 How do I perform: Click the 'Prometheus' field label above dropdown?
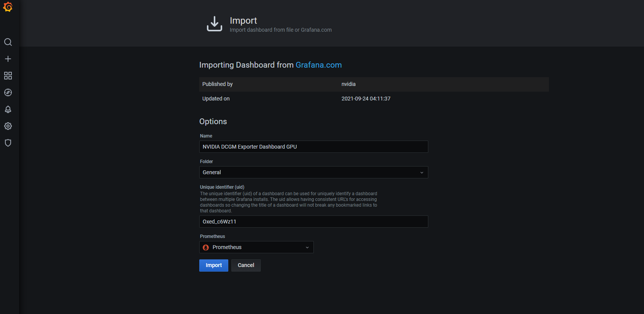(x=213, y=236)
